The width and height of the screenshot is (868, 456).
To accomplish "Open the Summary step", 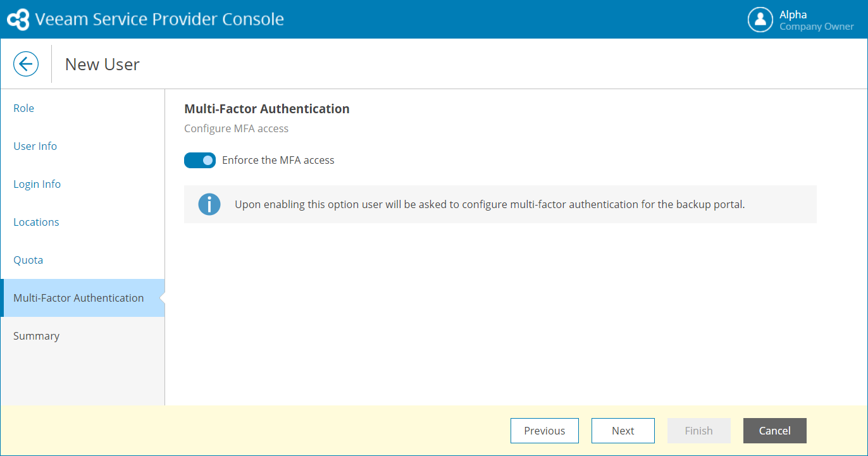I will click(x=37, y=336).
